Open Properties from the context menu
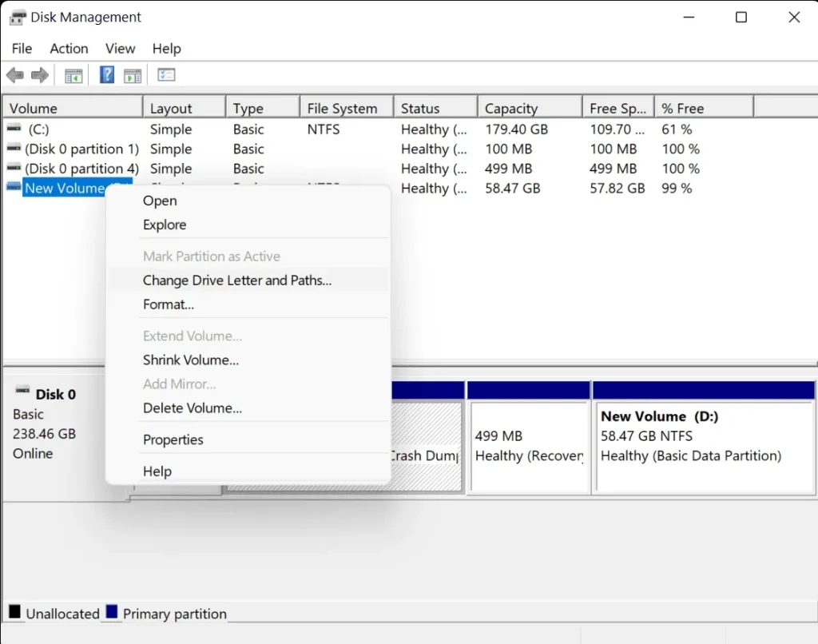This screenshot has height=644, width=818. 248,440
